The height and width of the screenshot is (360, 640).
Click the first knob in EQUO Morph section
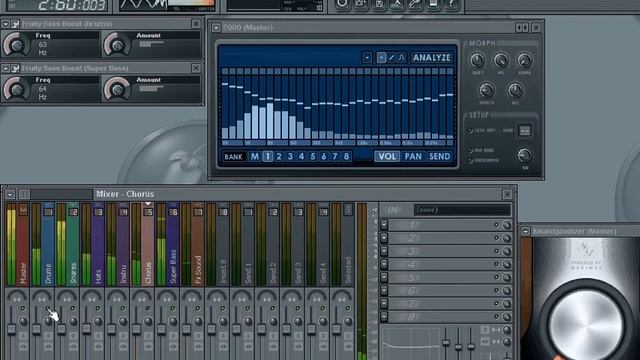[477, 60]
